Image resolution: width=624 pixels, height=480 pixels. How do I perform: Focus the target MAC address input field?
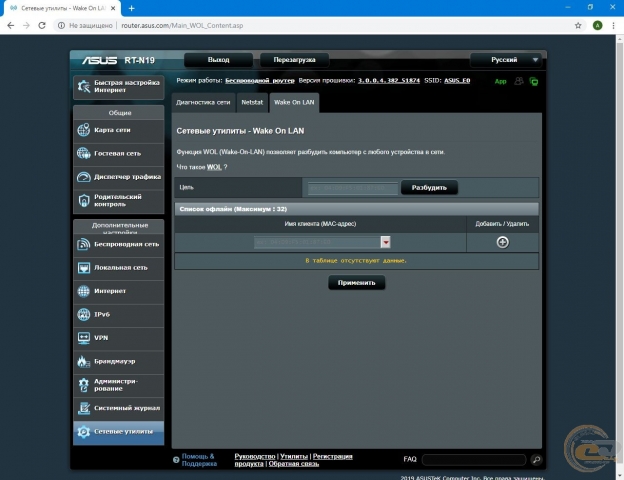point(353,187)
